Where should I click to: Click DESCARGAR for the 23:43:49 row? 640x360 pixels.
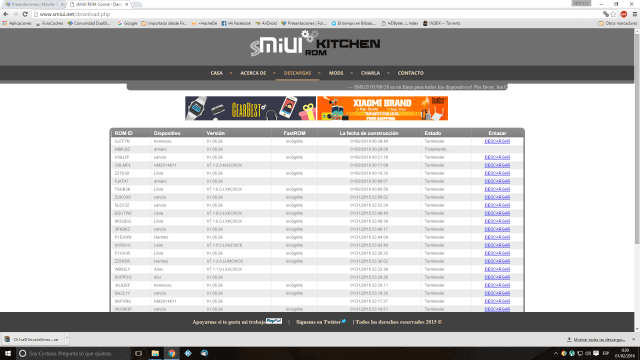point(497,245)
